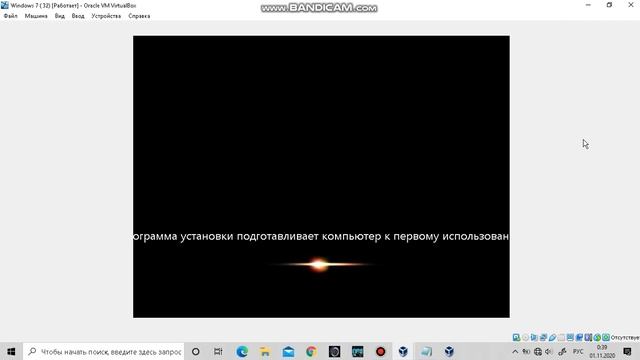Click the optical drive indicator in the status bar
640x360 pixels.
click(x=526, y=337)
